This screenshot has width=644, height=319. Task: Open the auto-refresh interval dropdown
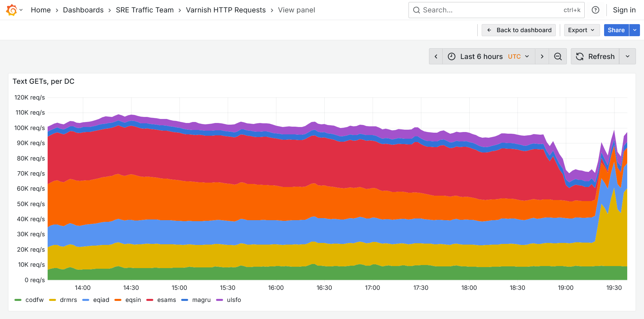click(x=628, y=56)
